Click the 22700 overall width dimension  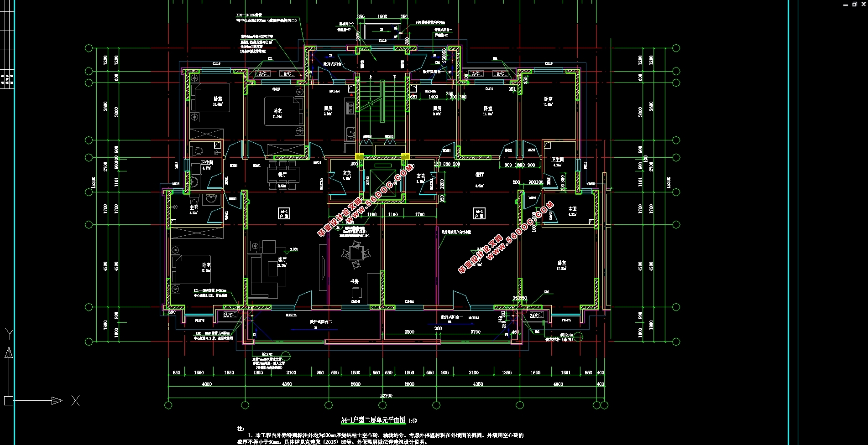[x=386, y=395]
